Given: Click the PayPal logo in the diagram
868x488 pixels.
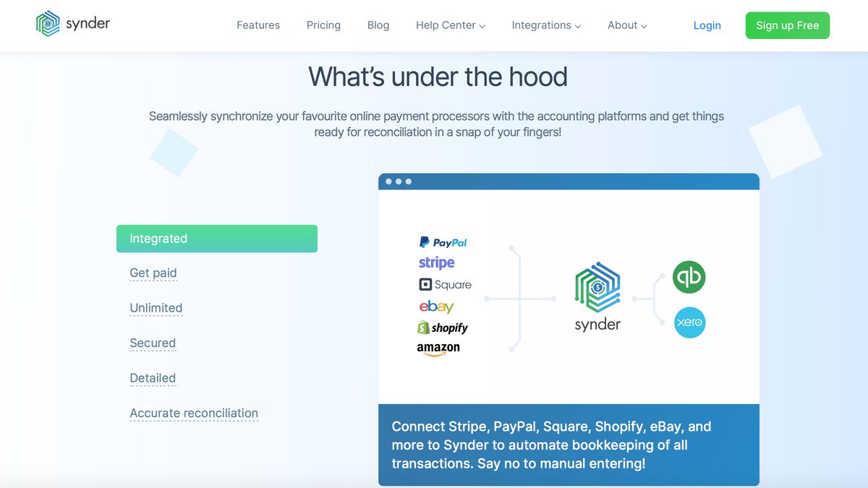Looking at the screenshot, I should point(443,242).
